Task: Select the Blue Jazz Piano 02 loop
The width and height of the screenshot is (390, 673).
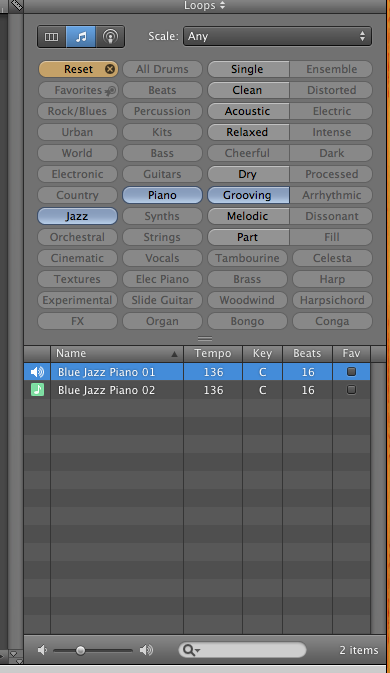Action: (197, 390)
